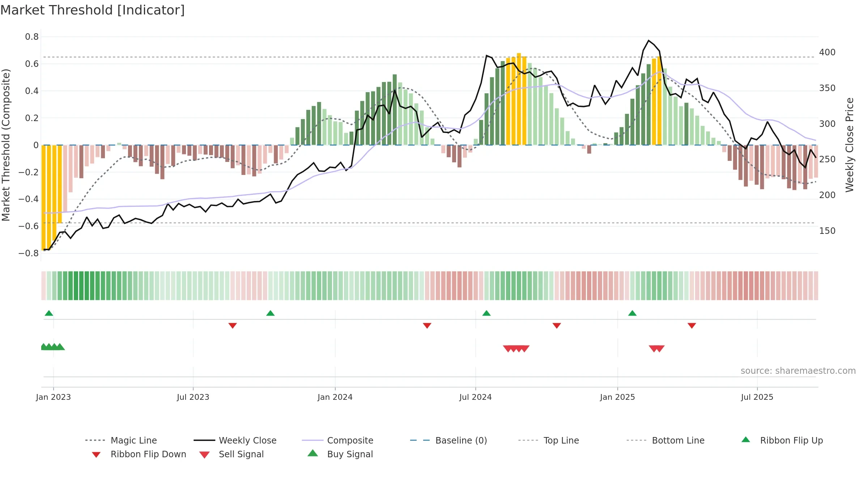868x488 pixels.
Task: Click the Jan 2025 x-axis label
Action: coord(617,397)
